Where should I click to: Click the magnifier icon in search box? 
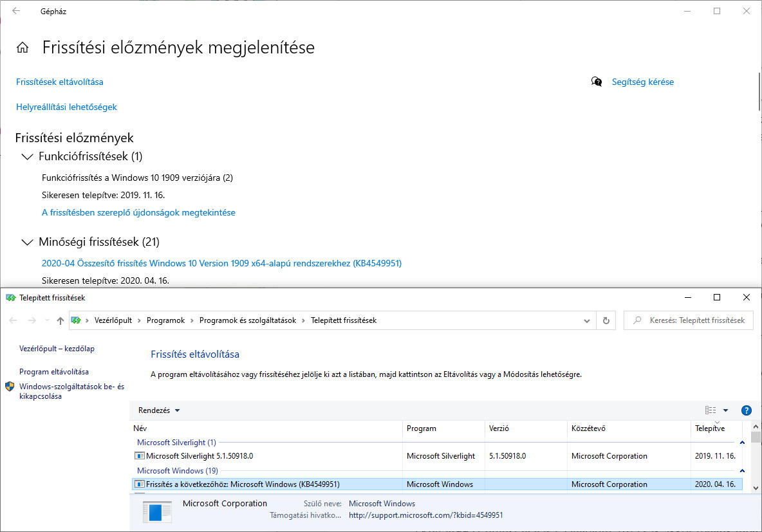pyautogui.click(x=637, y=320)
